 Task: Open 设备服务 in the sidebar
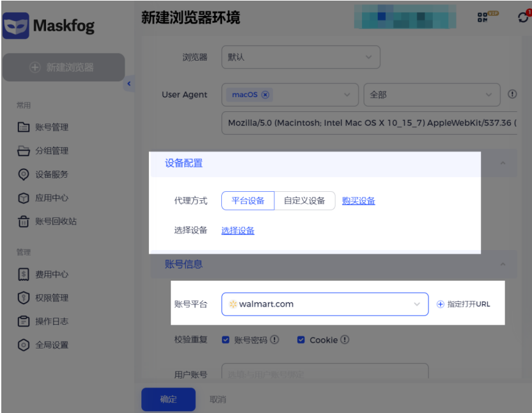pyautogui.click(x=52, y=175)
